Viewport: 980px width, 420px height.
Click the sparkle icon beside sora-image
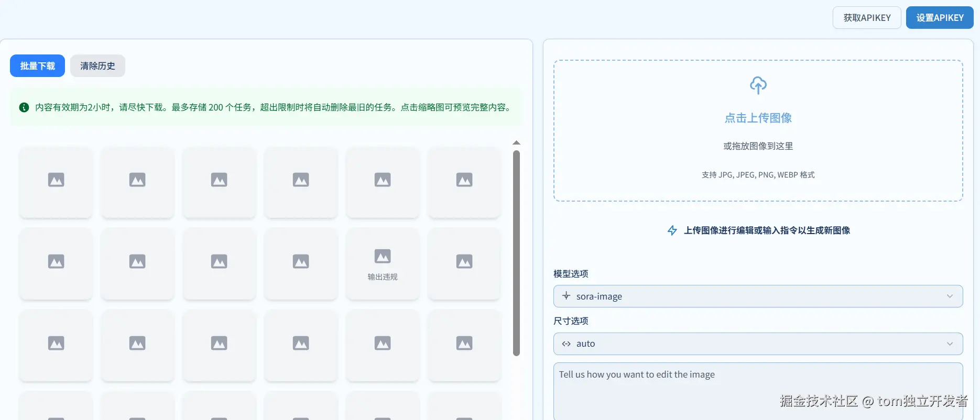[567, 296]
